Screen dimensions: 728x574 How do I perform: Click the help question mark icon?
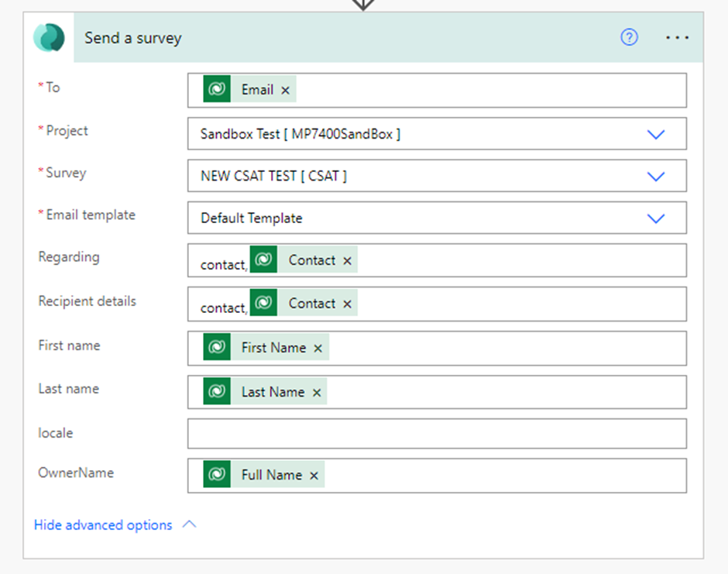(x=629, y=37)
